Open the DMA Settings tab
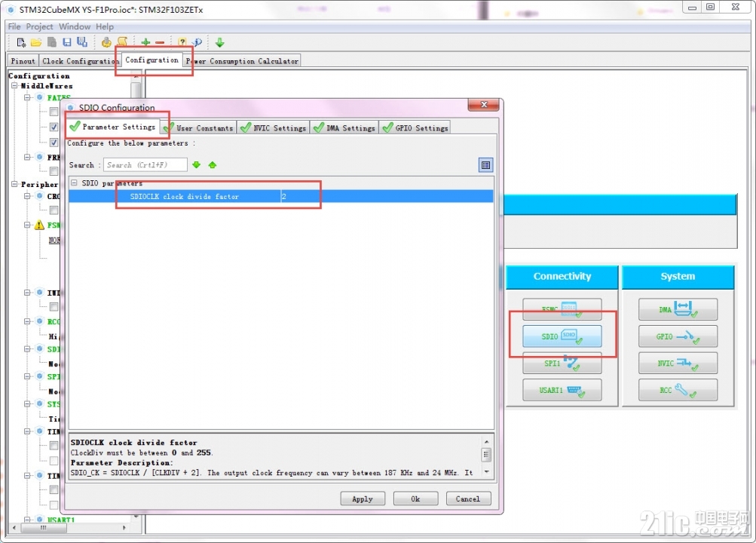Viewport: 756px width, 543px height. tap(344, 127)
